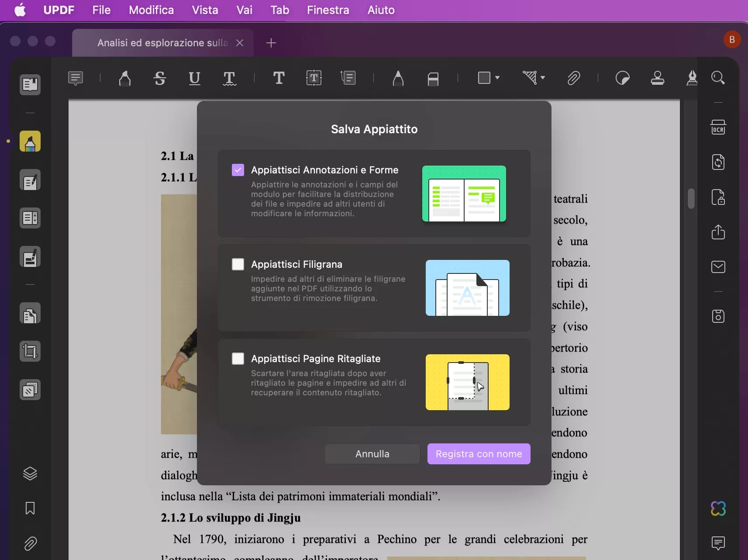Select the Squiggly underline tool
Viewport: 748px width, 560px height.
point(229,78)
